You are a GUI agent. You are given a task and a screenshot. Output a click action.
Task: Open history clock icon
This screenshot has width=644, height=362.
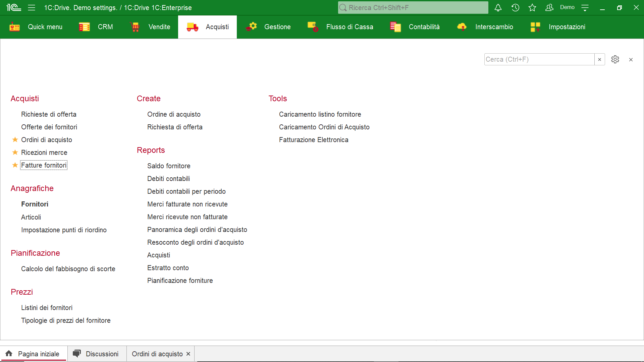click(x=515, y=7)
